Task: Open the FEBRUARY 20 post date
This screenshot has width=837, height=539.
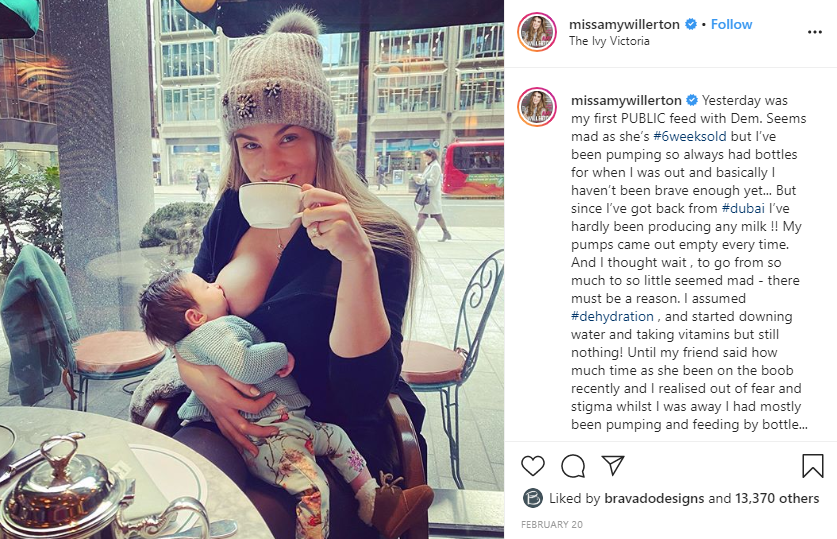Action: pyautogui.click(x=552, y=525)
